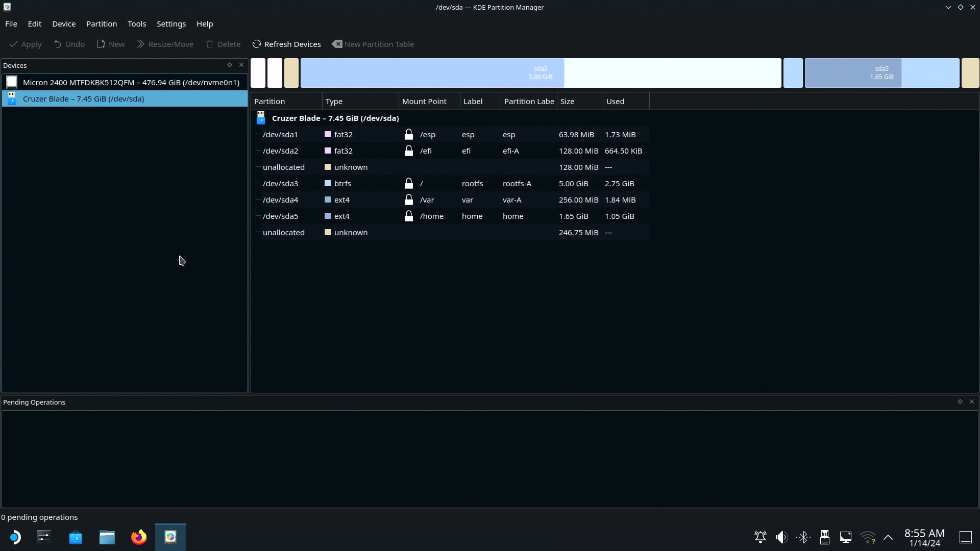Float the Devices panel using diamond button
The width and height of the screenshot is (980, 551).
pyautogui.click(x=229, y=65)
